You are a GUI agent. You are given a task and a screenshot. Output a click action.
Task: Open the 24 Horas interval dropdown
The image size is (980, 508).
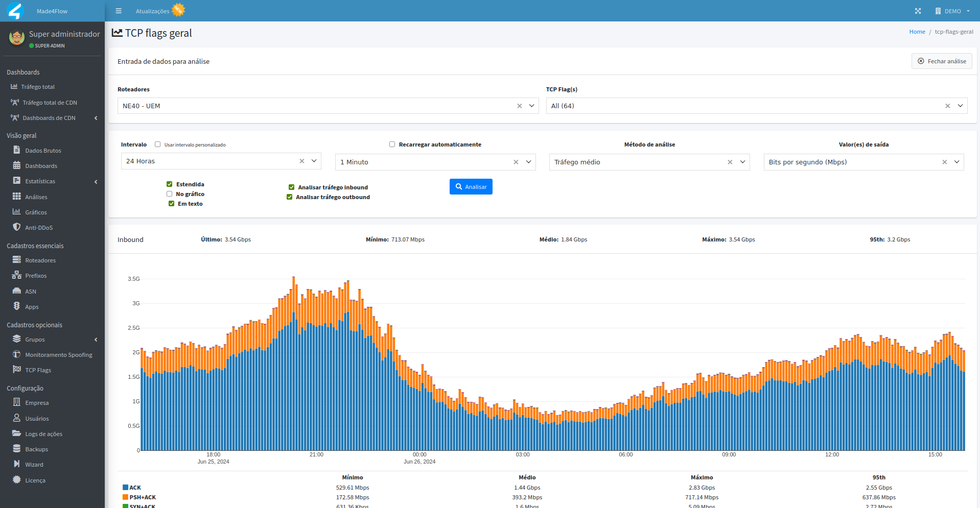pos(221,161)
